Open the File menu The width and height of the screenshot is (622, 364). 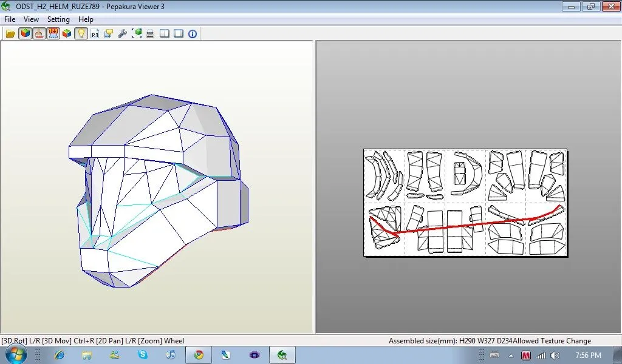[9, 19]
